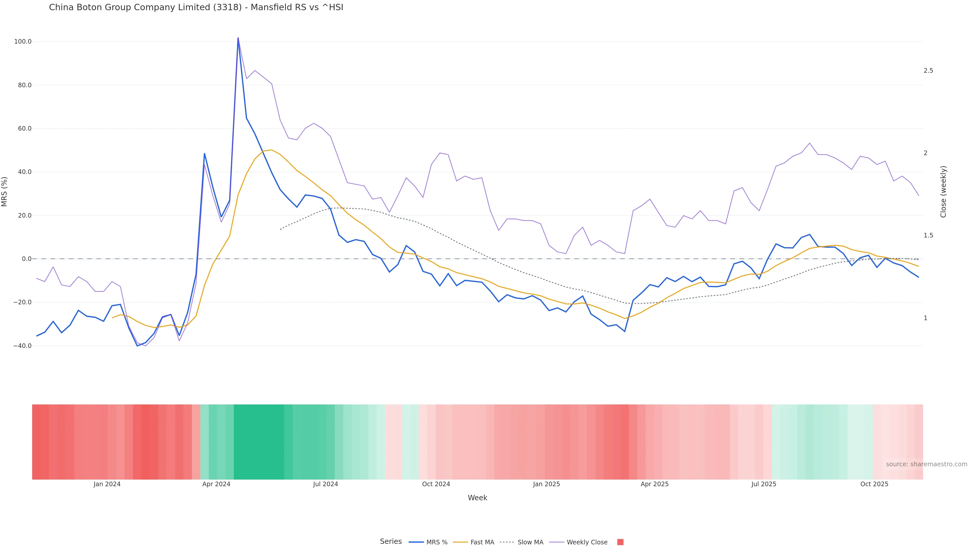Click the purple Weekly Close line icon

tap(557, 542)
